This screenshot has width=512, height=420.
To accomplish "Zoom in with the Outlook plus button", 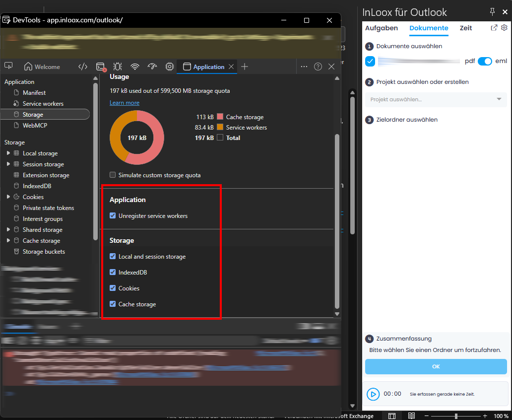I will pyautogui.click(x=485, y=416).
